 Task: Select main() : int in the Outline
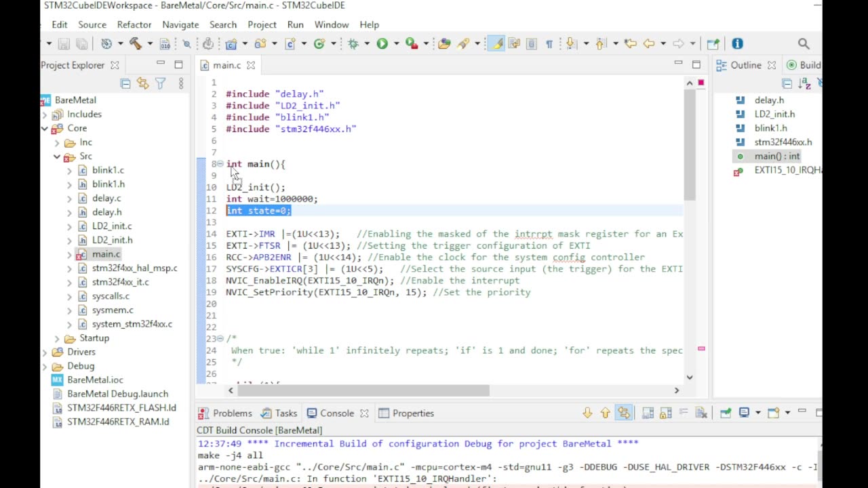[777, 156]
